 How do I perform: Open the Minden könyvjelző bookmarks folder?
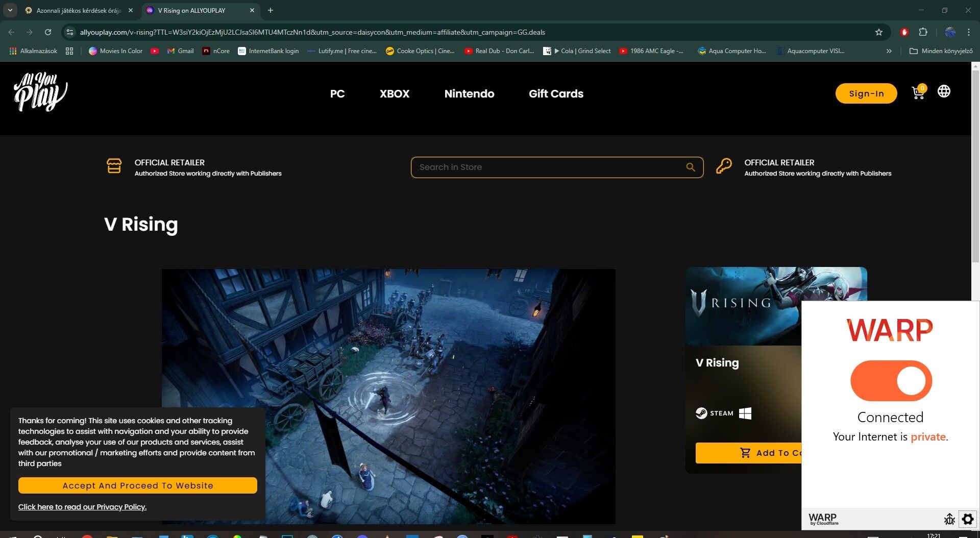(x=941, y=51)
